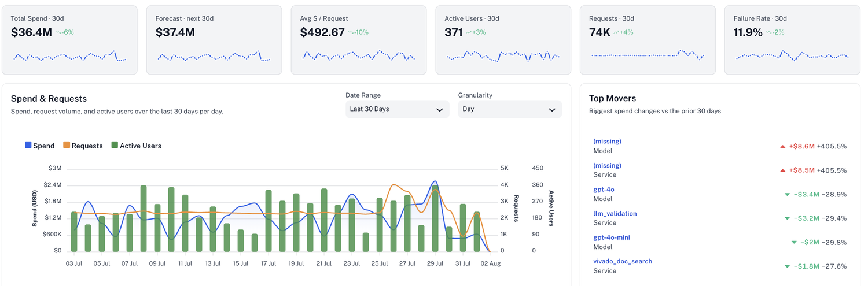This screenshot has height=286, width=868.
Task: Open the (missing) Service link
Action: coord(607,166)
